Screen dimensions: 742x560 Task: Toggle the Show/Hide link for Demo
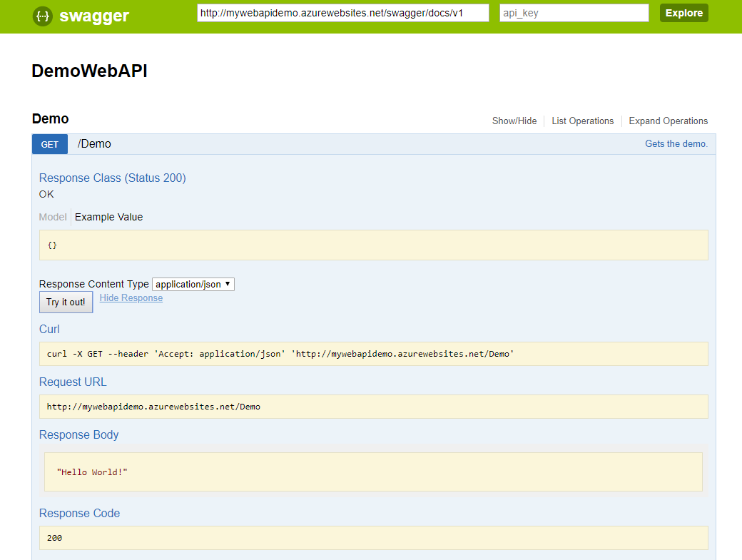point(514,121)
